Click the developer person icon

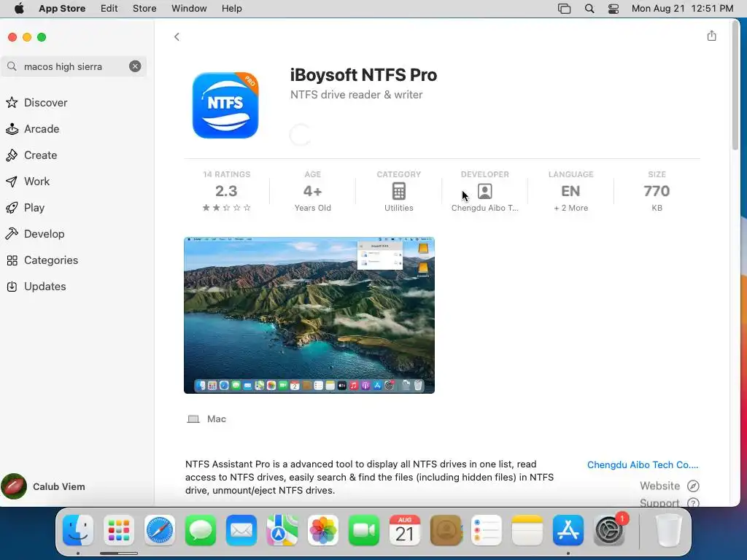click(x=485, y=192)
